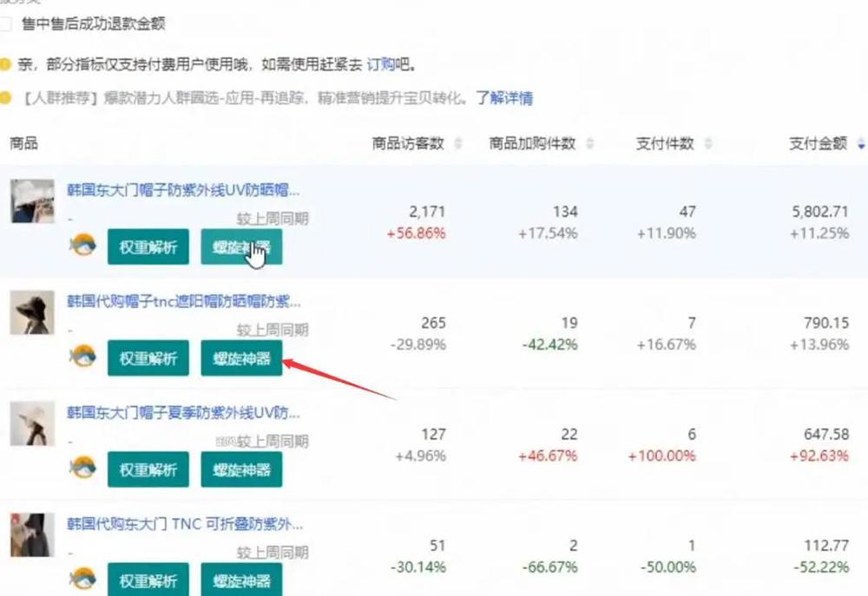Click 螺旋神器 pointed to by the red arrow
Viewport: 868px width, 596px height.
click(241, 357)
